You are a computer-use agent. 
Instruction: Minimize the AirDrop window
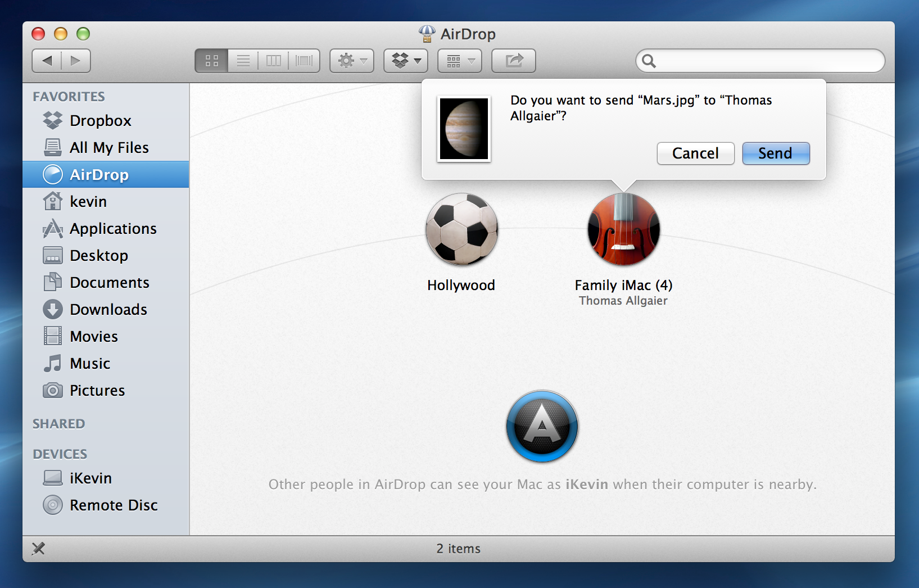[x=61, y=34]
